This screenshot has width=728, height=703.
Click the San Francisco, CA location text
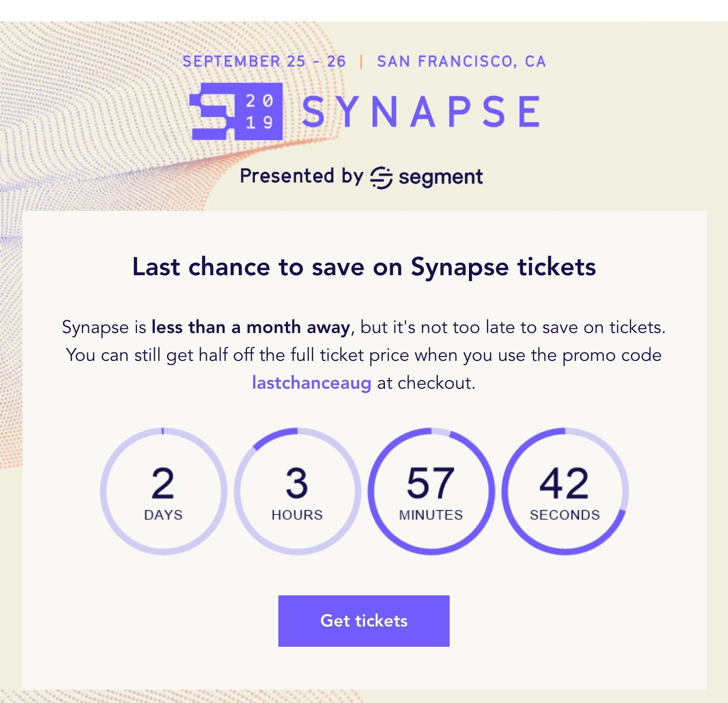point(461,62)
